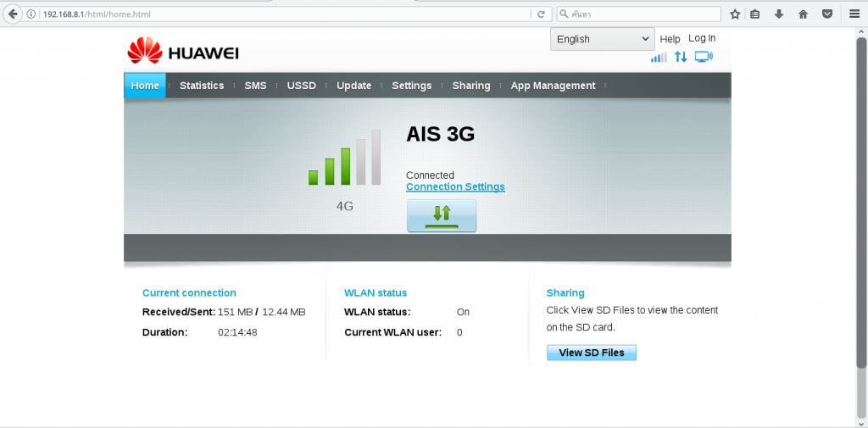868x428 pixels.
Task: Click the 'Connected' status text
Action: 430,175
